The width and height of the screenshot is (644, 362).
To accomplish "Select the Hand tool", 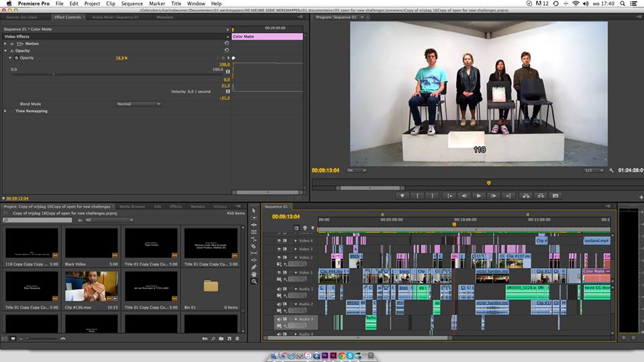I will click(254, 274).
